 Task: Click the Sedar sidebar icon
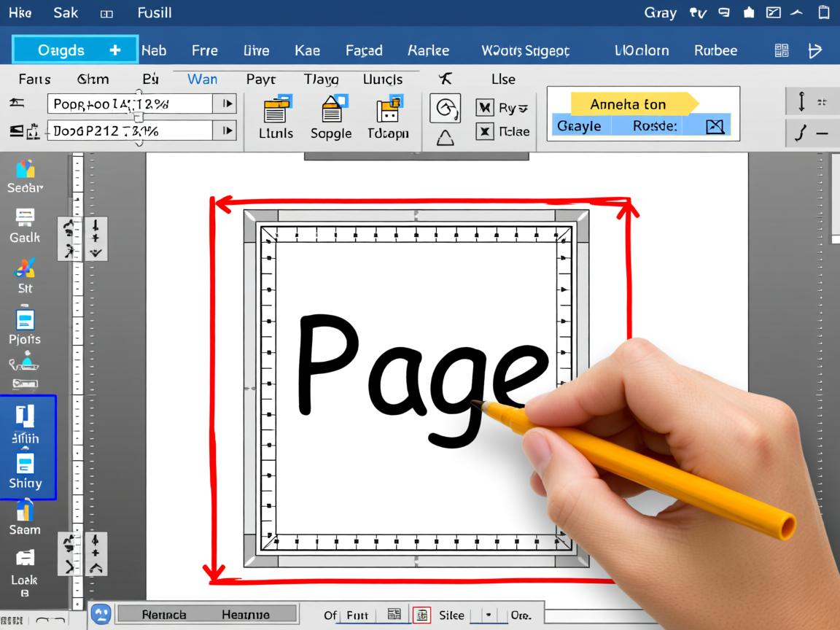pos(25,169)
